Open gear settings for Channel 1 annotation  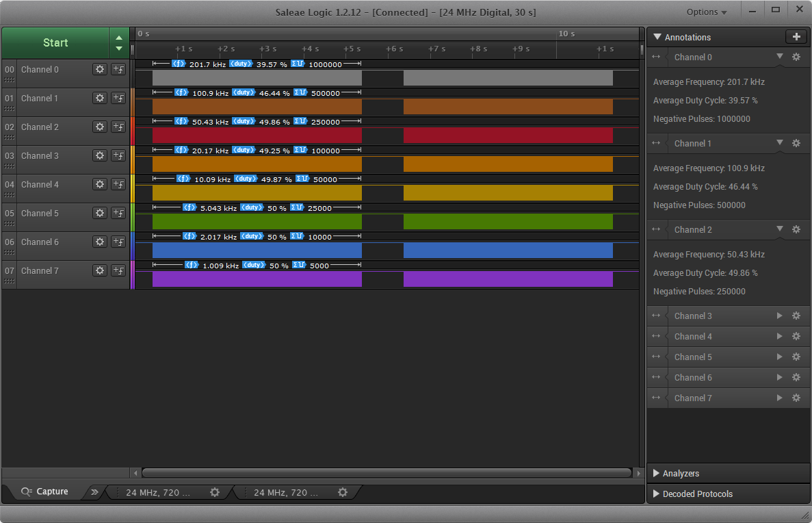point(796,143)
